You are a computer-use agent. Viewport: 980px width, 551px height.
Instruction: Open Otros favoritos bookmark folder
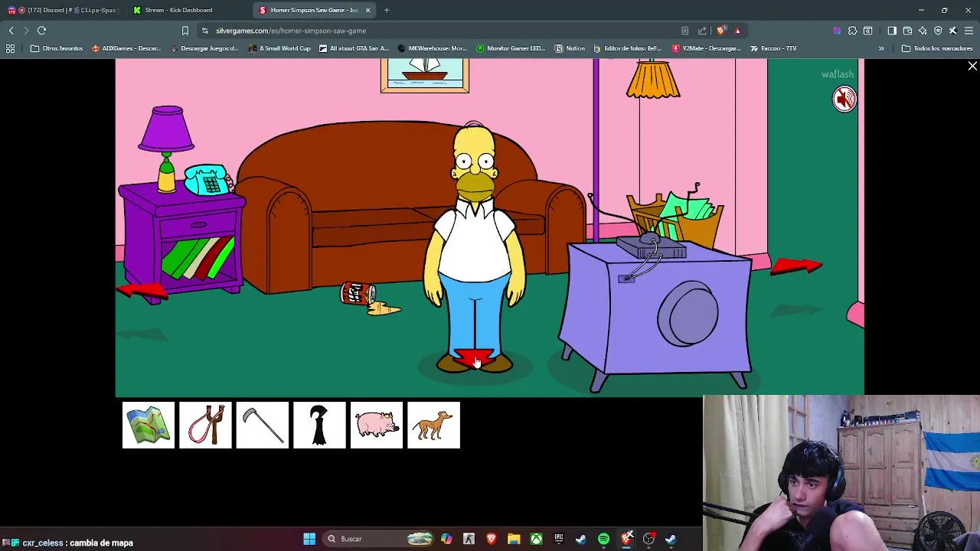pyautogui.click(x=57, y=48)
